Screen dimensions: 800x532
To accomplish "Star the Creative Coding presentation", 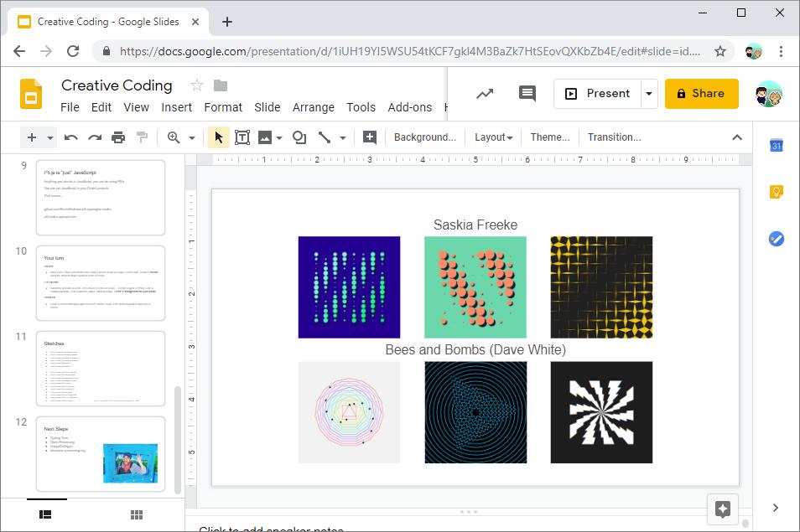I will pos(197,85).
